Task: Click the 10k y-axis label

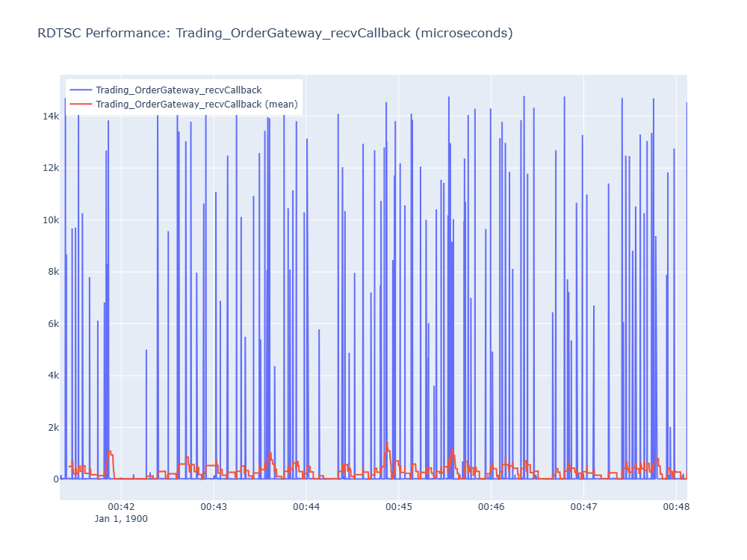Action: [x=51, y=220]
